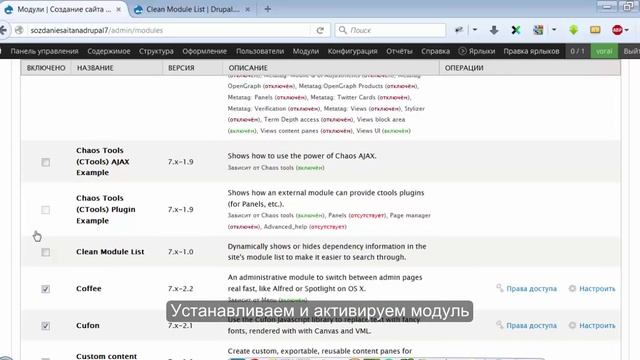640x360 pixels.
Task: Click the Описание column header
Action: point(248,68)
